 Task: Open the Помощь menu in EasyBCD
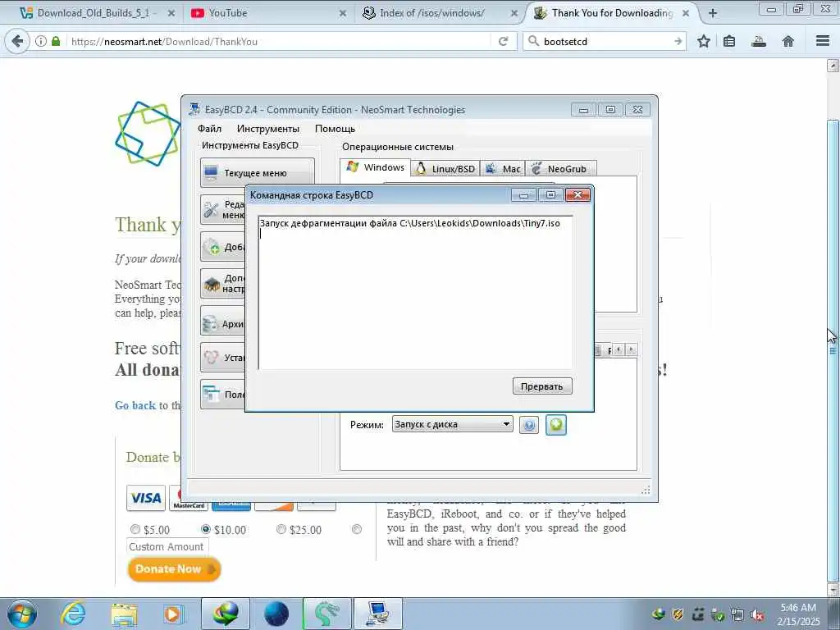click(x=335, y=129)
